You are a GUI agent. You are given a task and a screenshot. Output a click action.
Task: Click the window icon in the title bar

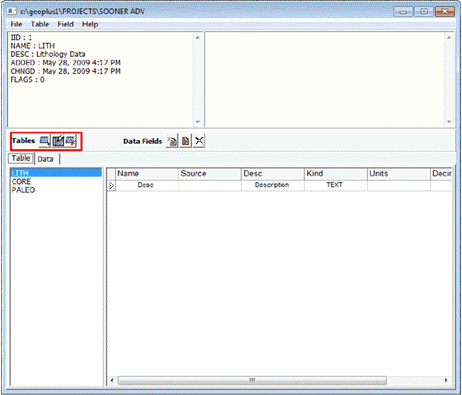[12, 11]
